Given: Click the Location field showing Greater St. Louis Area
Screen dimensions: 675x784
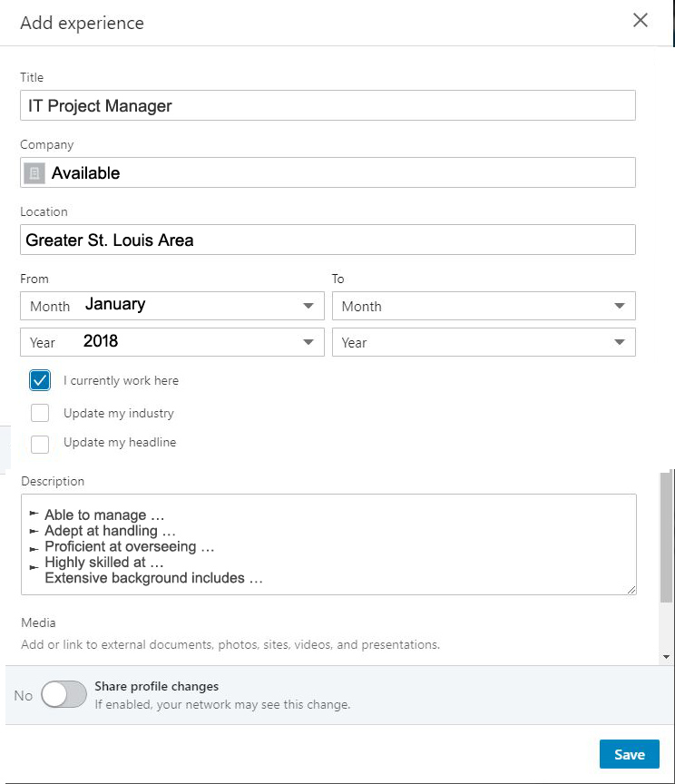Looking at the screenshot, I should pos(327,240).
